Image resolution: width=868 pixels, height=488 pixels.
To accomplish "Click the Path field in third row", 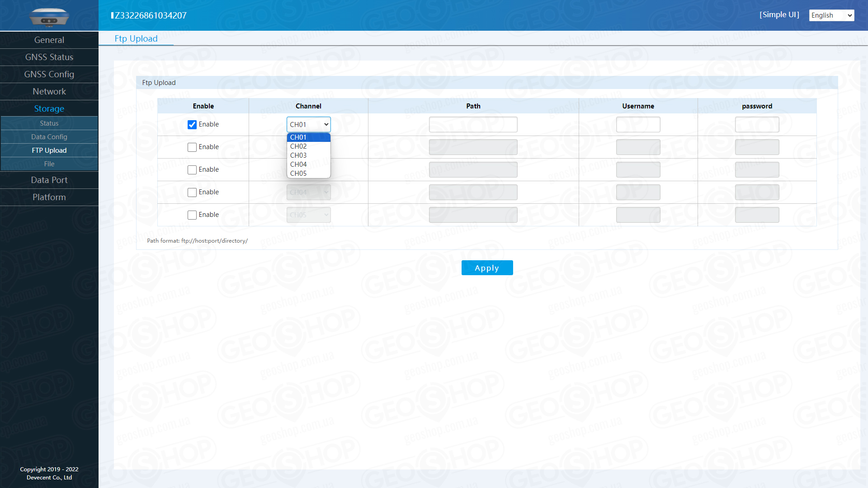I will [473, 170].
